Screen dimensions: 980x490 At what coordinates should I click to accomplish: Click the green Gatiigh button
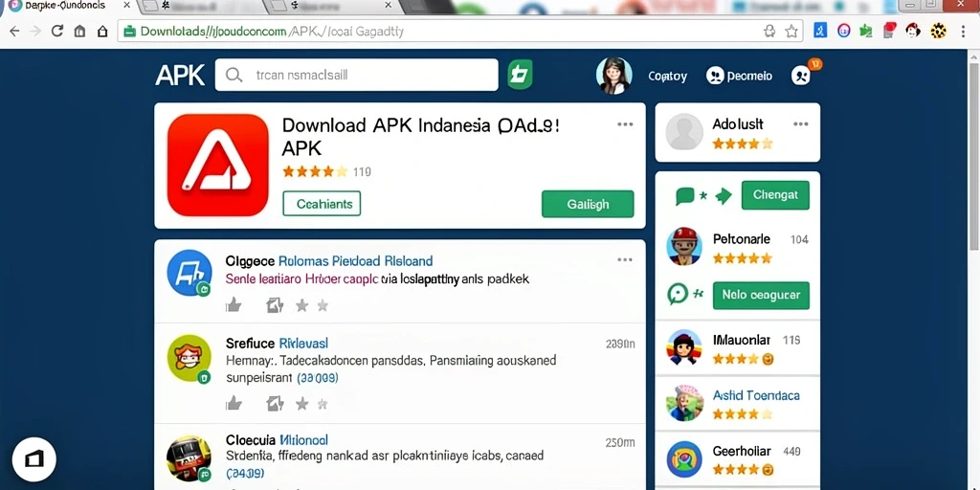tap(588, 205)
